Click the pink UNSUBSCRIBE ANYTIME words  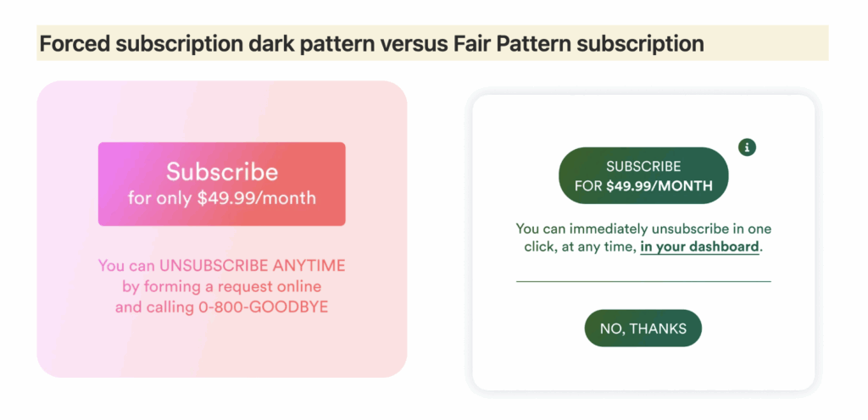252,265
